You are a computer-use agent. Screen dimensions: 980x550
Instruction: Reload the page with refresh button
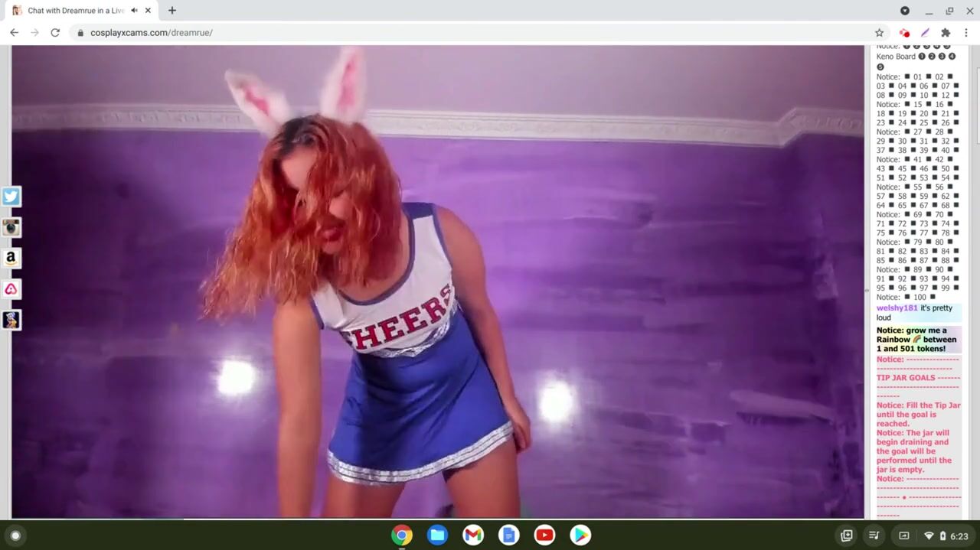click(55, 33)
